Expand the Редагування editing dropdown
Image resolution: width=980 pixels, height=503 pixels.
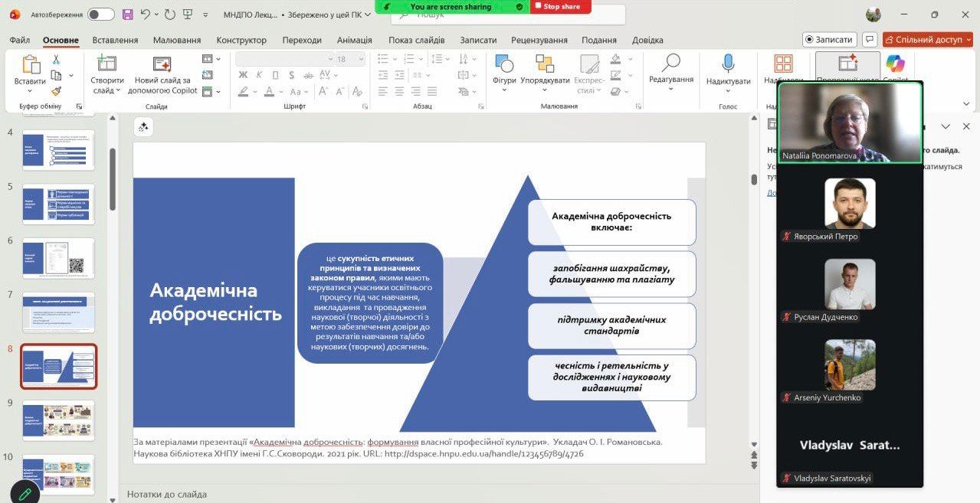670,89
